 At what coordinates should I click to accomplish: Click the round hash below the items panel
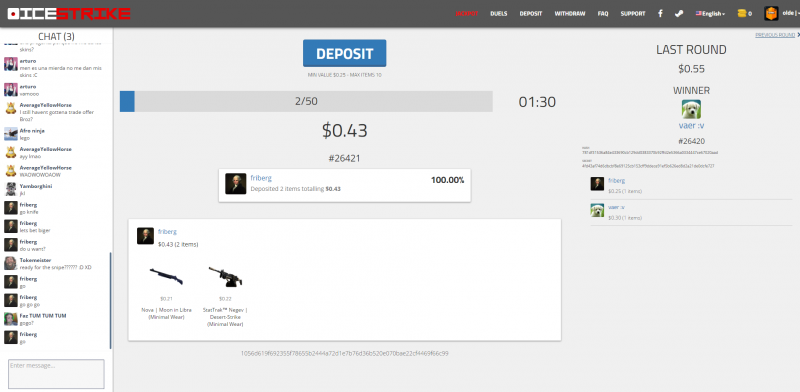[x=344, y=353]
